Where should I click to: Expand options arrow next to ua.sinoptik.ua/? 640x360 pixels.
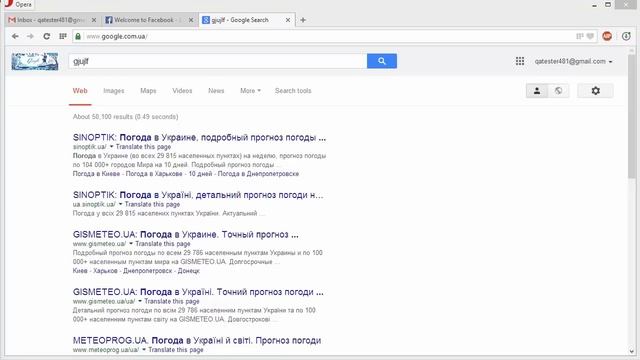[120, 204]
